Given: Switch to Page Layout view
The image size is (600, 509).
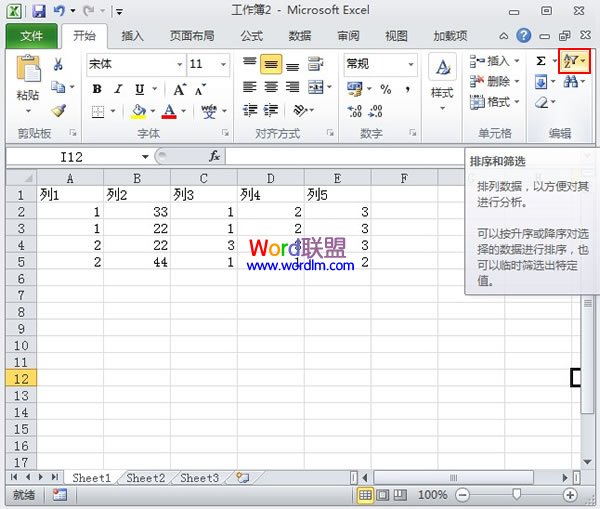Looking at the screenshot, I should coord(382,495).
